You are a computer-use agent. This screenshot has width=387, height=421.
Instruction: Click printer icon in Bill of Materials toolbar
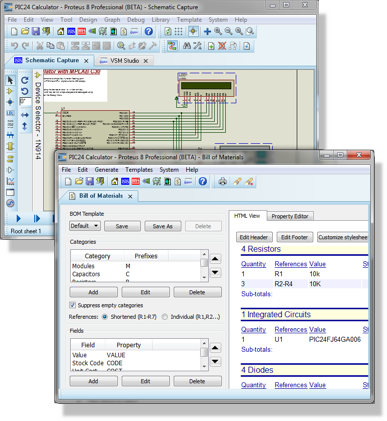[223, 181]
